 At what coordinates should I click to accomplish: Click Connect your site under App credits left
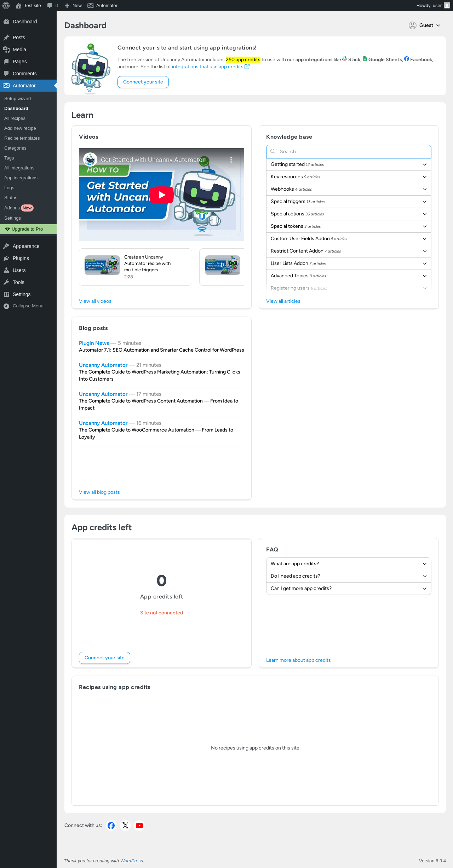coord(104,658)
